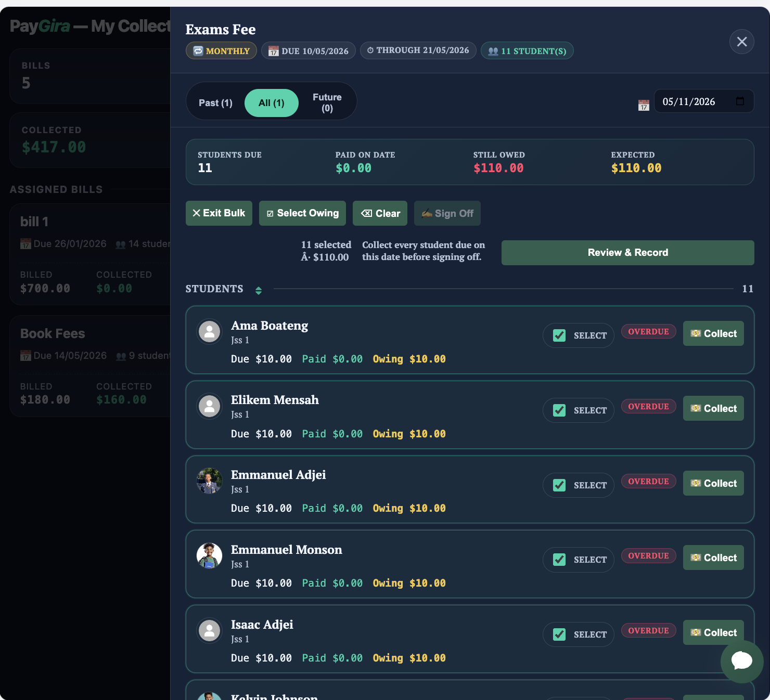Click Ama Boateng's OVERDUE status badge
Viewport: 770px width, 700px height.
tap(648, 331)
